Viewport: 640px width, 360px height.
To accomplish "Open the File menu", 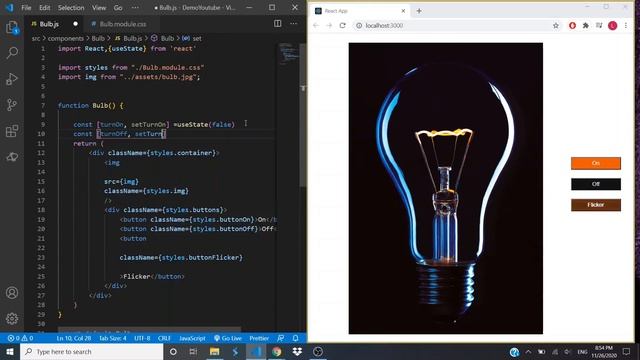I will coord(26,8).
